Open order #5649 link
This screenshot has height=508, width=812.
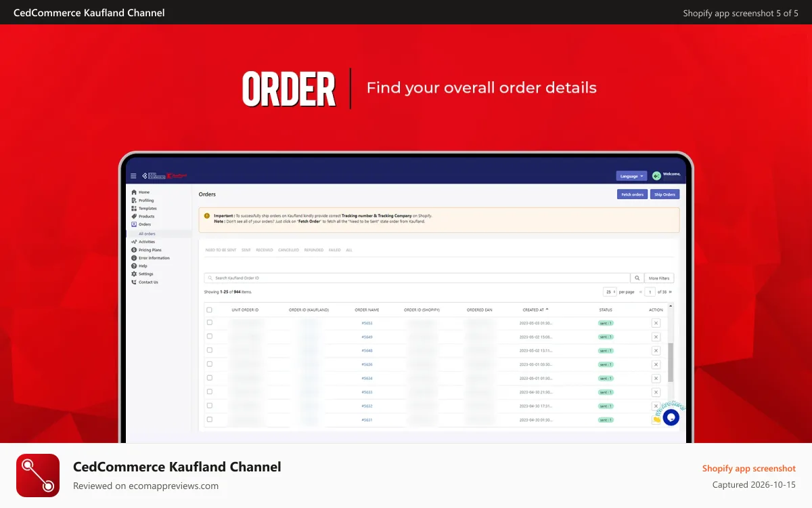367,337
